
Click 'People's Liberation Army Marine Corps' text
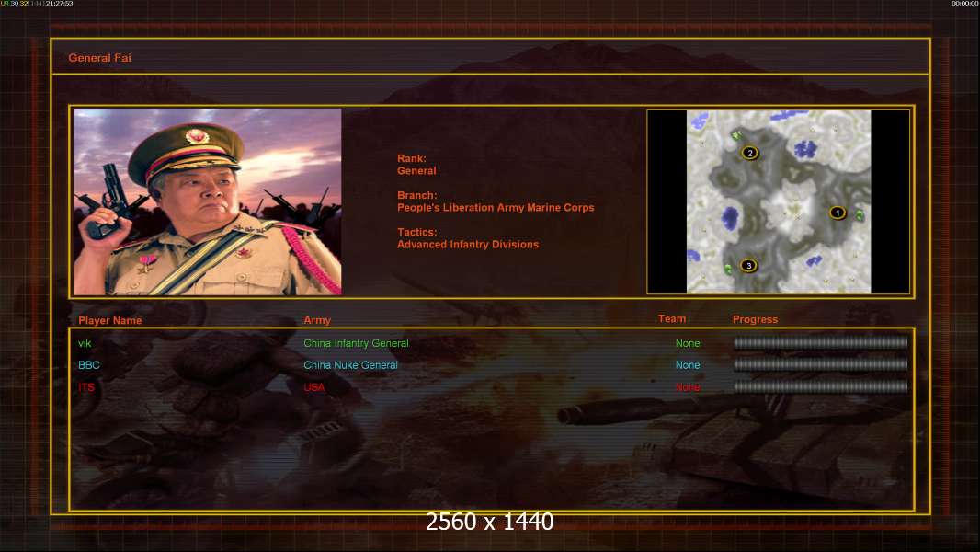pyautogui.click(x=496, y=208)
